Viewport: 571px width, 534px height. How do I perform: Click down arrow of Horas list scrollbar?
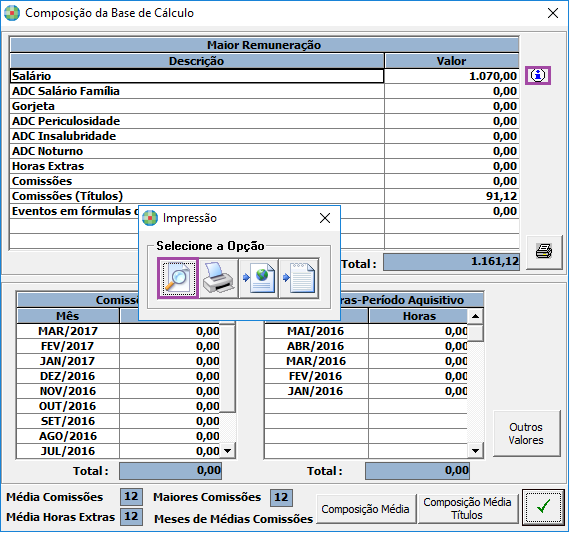pos(475,451)
